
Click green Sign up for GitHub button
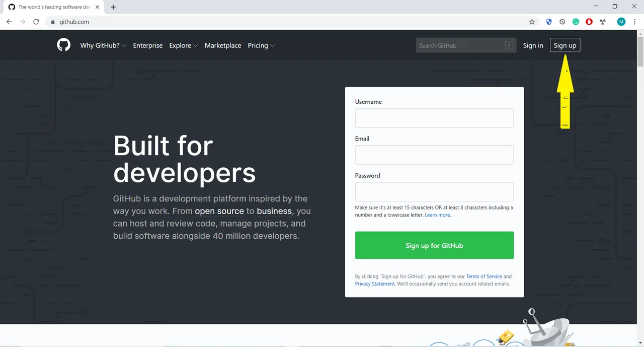pyautogui.click(x=434, y=245)
